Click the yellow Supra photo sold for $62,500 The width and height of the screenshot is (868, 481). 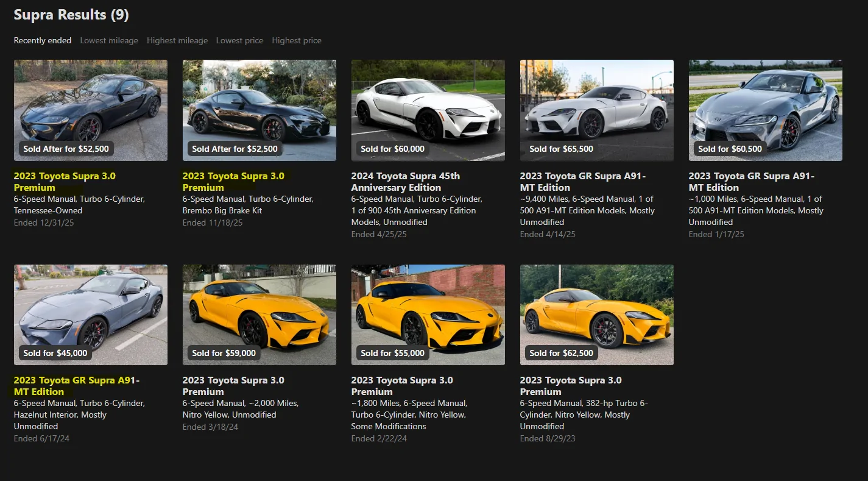pos(597,315)
